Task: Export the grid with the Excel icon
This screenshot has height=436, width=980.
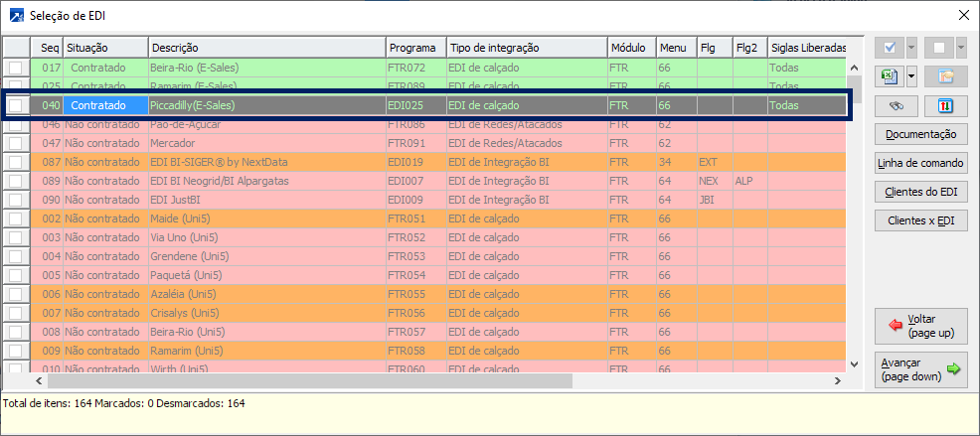Action: tap(890, 76)
